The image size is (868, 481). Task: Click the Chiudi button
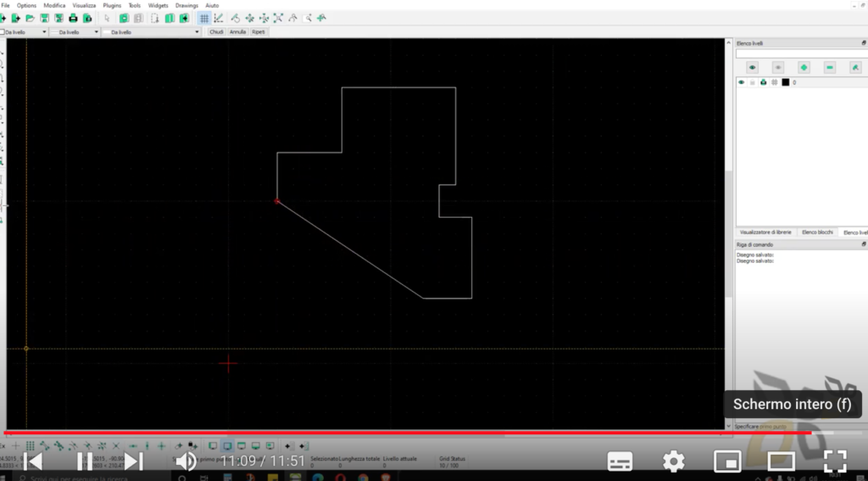[x=216, y=32]
